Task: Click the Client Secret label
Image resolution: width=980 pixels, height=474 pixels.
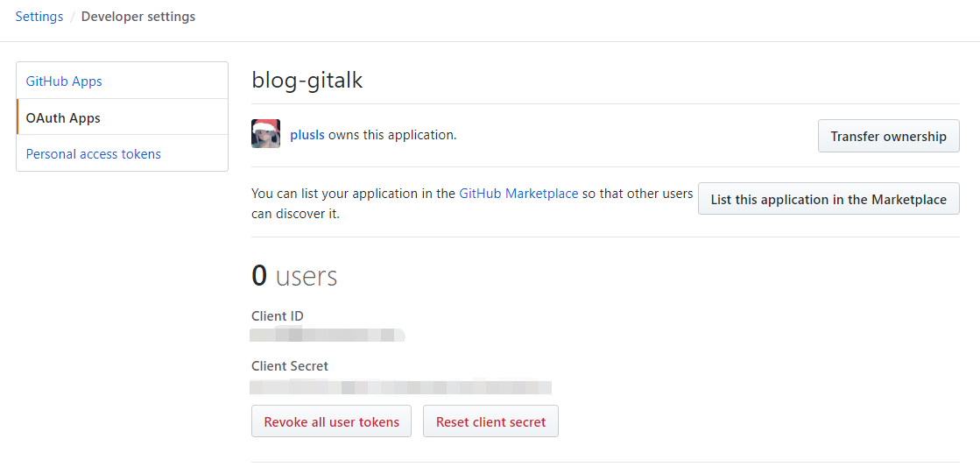Action: coord(290,366)
